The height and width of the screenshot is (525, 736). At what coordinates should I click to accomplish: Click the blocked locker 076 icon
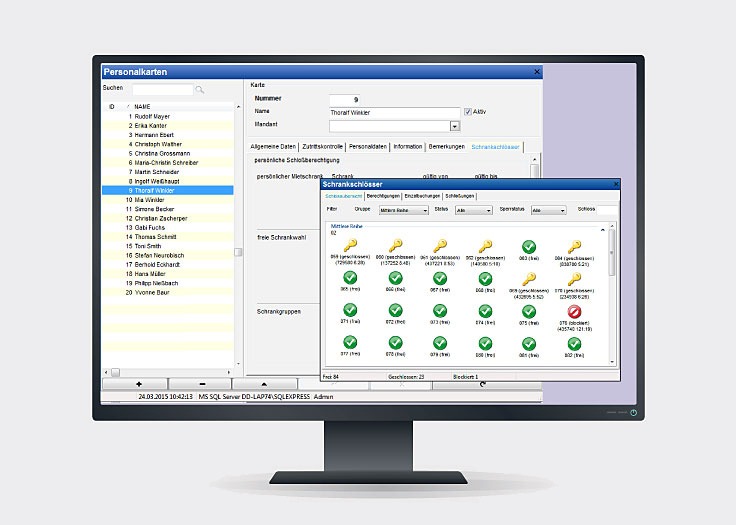tap(573, 312)
